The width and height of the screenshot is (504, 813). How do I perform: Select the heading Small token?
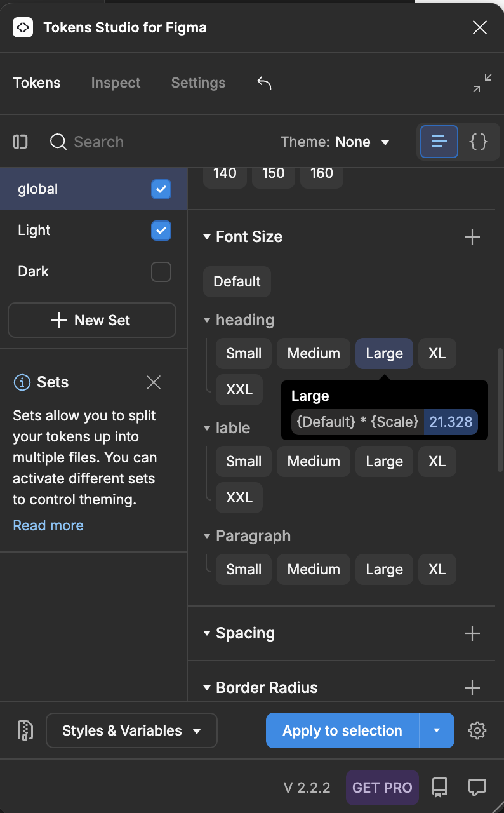[x=244, y=353]
